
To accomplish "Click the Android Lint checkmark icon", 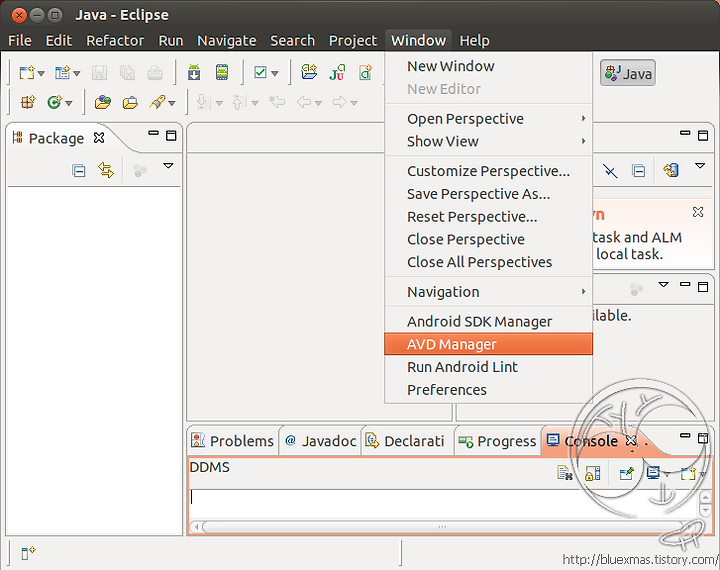I will [x=260, y=73].
